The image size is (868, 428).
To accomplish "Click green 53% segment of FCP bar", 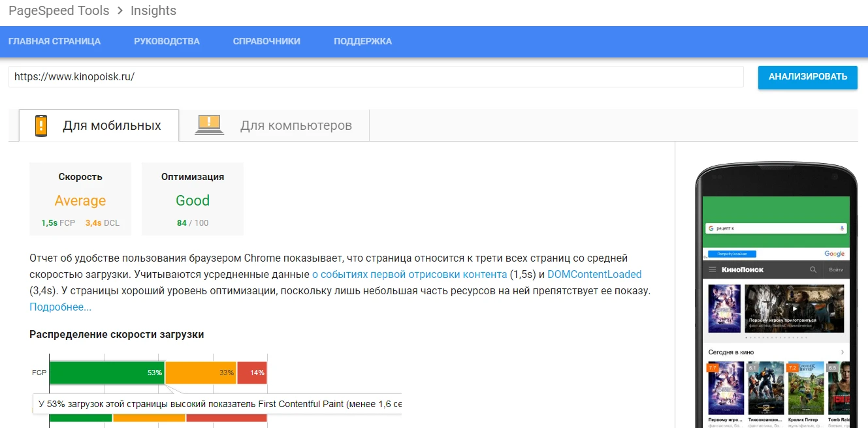I will [x=106, y=373].
